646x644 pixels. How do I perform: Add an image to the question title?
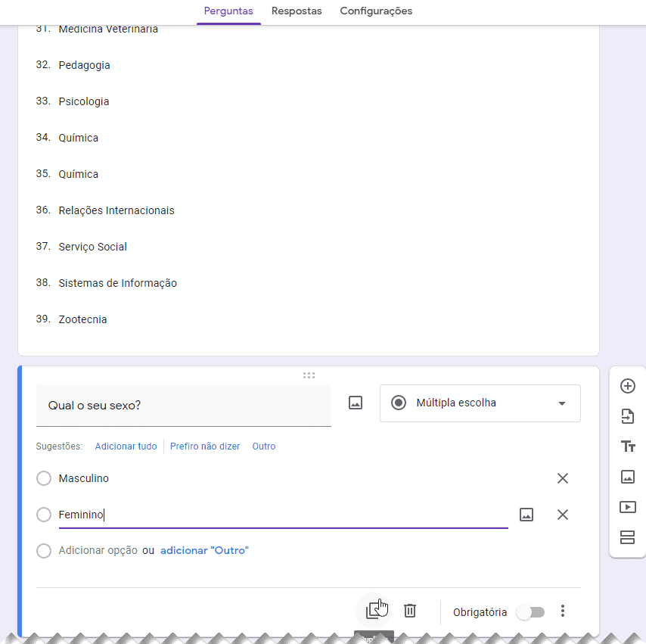355,403
